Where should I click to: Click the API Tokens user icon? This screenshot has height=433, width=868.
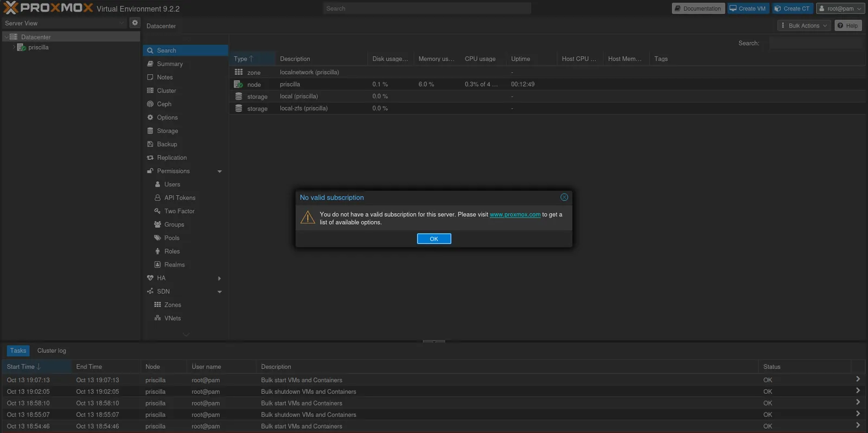click(157, 198)
